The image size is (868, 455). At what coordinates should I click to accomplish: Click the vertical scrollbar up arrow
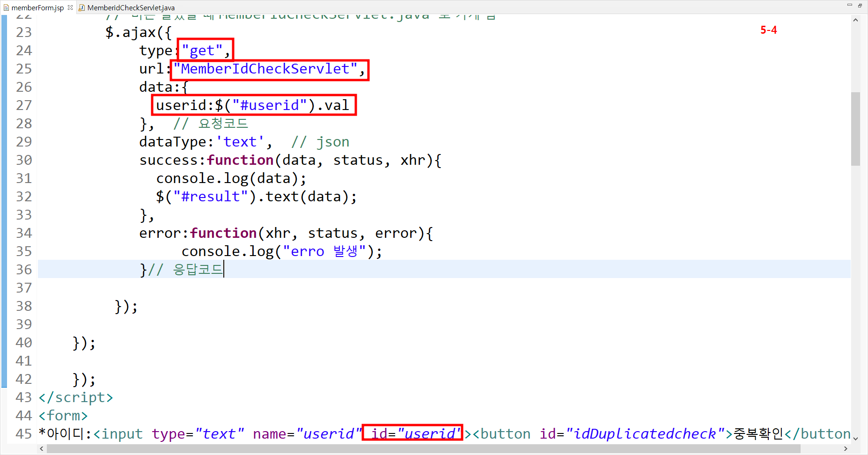855,20
